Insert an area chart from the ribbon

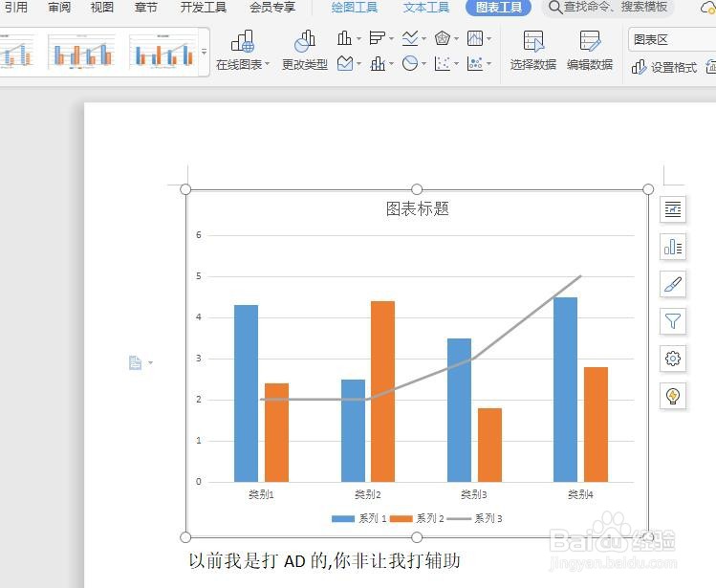pyautogui.click(x=345, y=63)
